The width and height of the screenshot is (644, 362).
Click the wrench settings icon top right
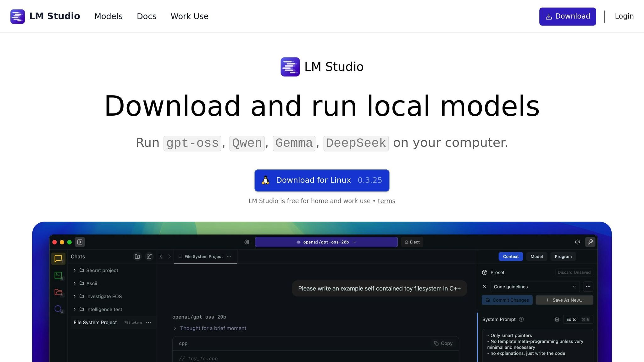(591, 242)
